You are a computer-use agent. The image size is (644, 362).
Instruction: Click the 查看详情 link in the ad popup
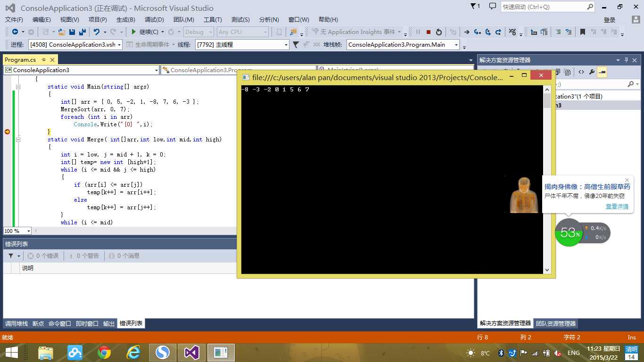coord(617,206)
